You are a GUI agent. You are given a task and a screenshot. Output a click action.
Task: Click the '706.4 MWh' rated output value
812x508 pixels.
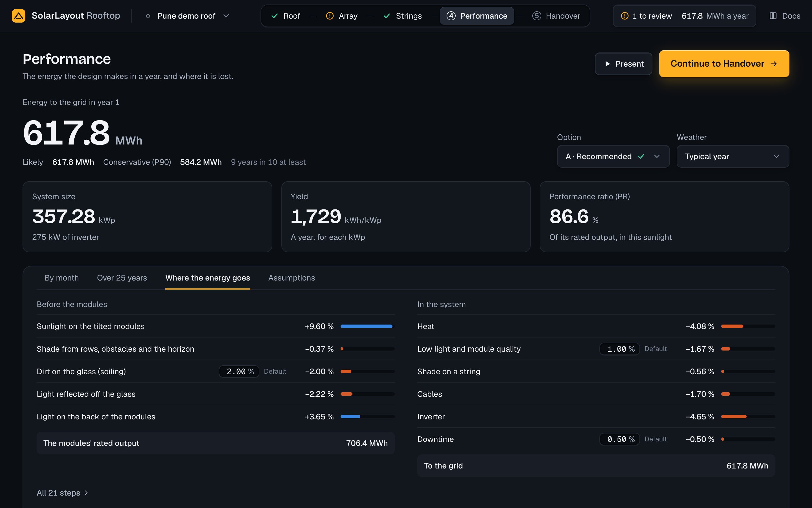367,443
